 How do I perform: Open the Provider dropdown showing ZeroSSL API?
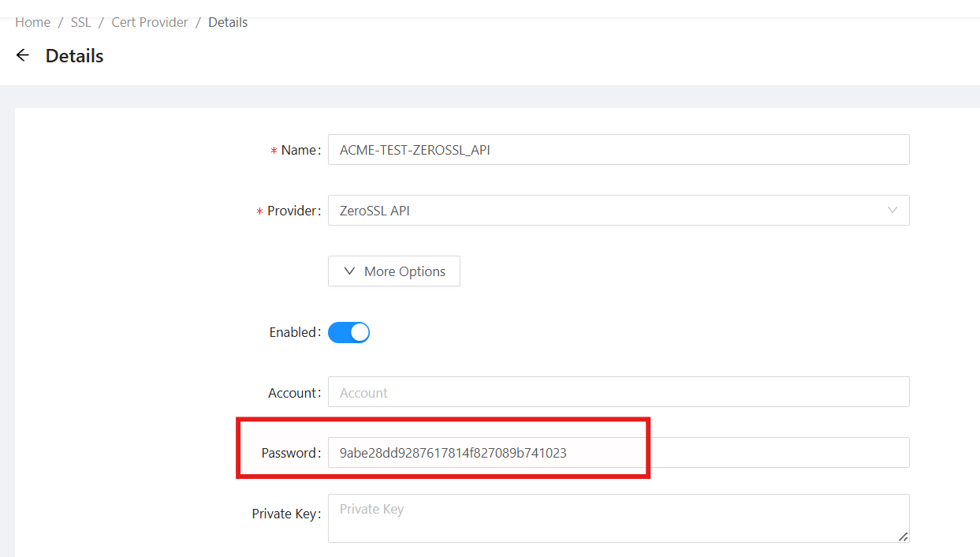(607, 211)
